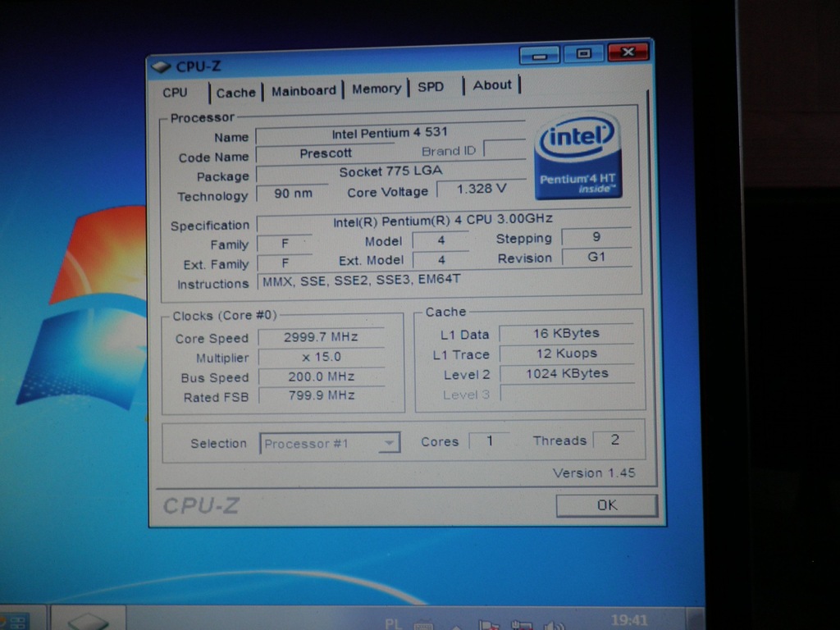
Task: Click the Package value 'Socket 775 LGA'
Action: (x=390, y=172)
